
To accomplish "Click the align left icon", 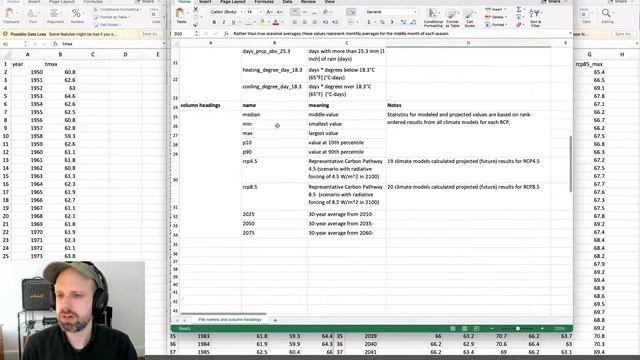I will 295,22.
